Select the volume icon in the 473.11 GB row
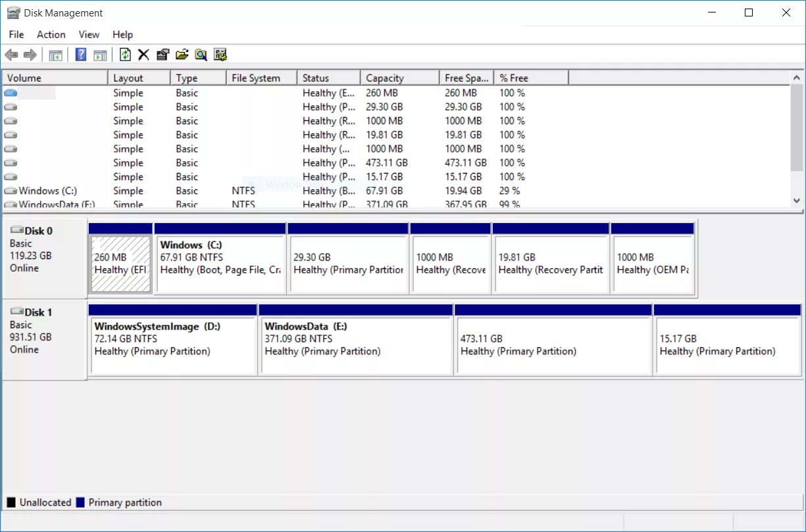The width and height of the screenshot is (806, 532). [x=11, y=162]
